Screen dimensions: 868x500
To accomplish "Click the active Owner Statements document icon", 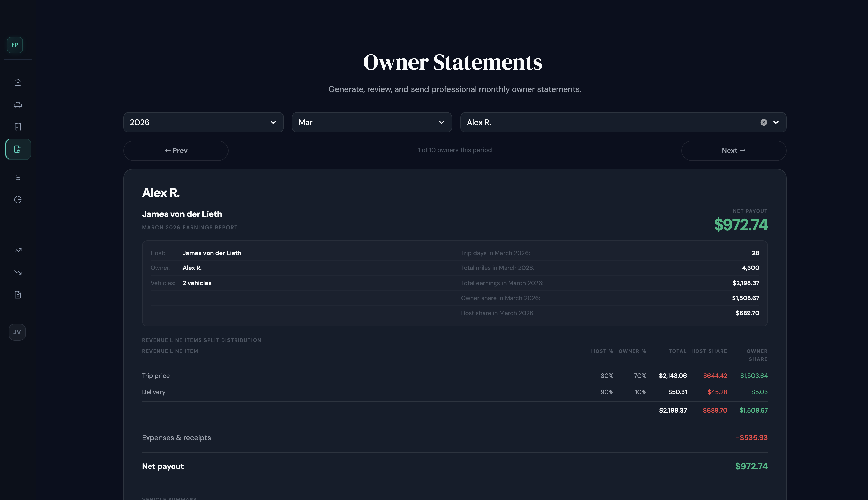I will click(17, 149).
